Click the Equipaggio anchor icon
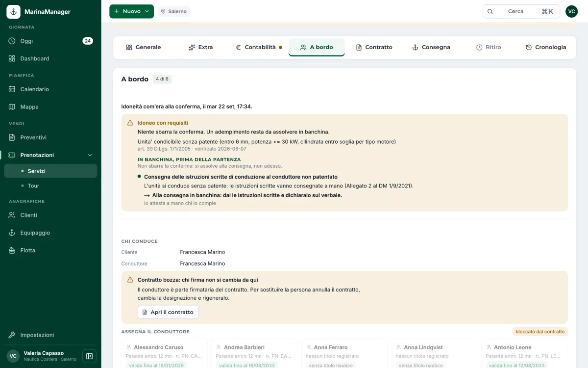 tap(12, 233)
